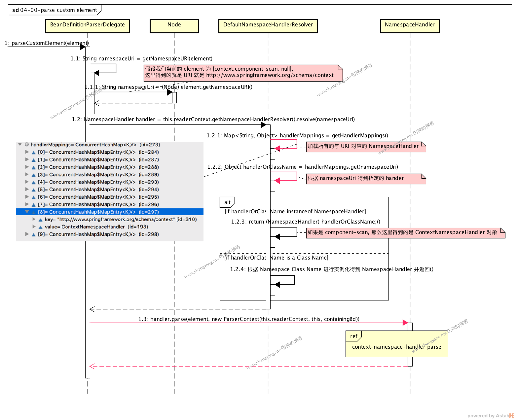Image resolution: width=516 pixels, height=420 pixels.
Task: Click the blue triangle icon of entry [6]
Action: [x=33, y=197]
